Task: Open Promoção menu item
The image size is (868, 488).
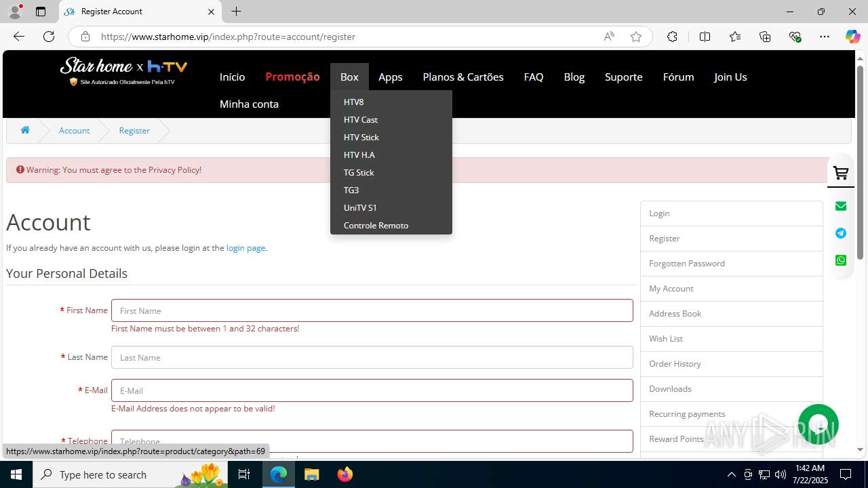Action: click(292, 77)
